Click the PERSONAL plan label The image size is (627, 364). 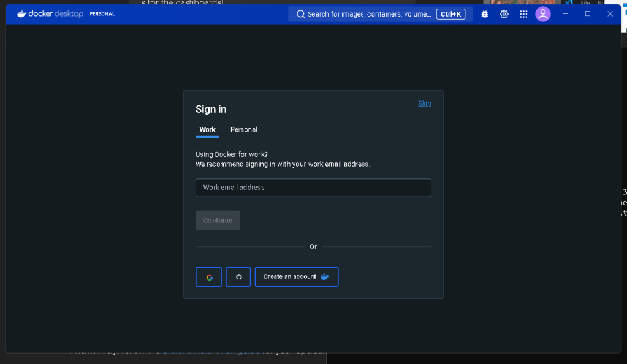coord(102,14)
